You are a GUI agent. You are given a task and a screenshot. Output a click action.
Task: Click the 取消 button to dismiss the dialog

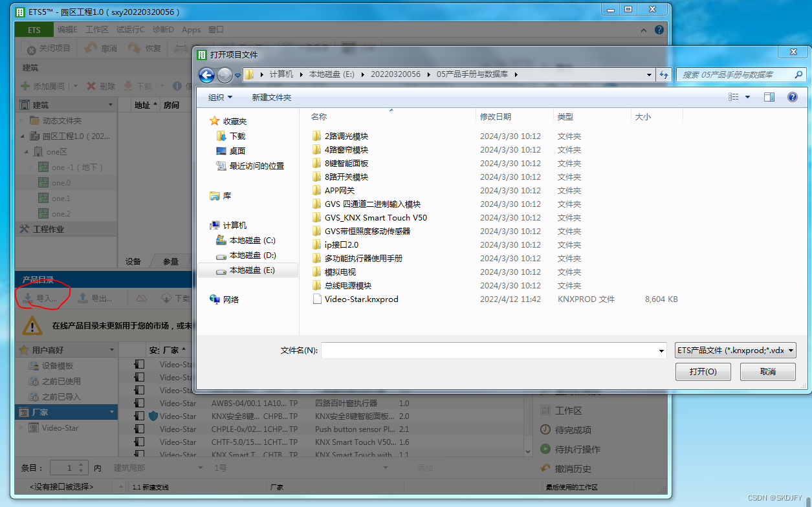(767, 372)
